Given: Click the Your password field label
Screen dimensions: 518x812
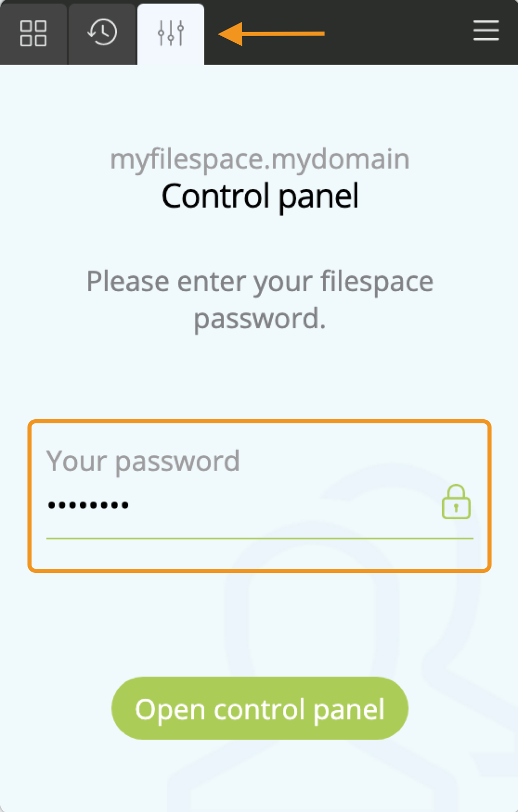Looking at the screenshot, I should coord(143,461).
